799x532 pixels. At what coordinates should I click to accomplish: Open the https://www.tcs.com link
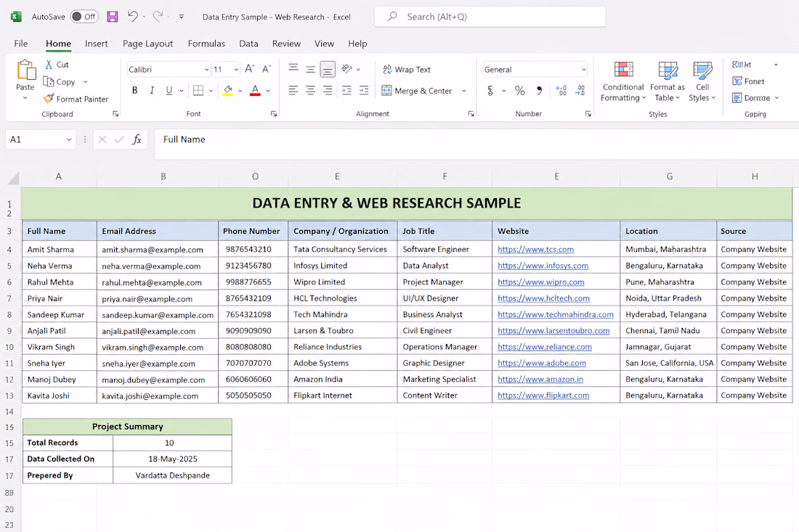pyautogui.click(x=535, y=250)
